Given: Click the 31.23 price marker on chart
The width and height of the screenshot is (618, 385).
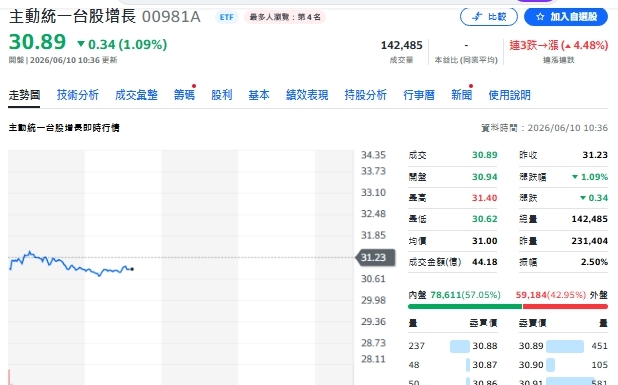Looking at the screenshot, I should 375,257.
